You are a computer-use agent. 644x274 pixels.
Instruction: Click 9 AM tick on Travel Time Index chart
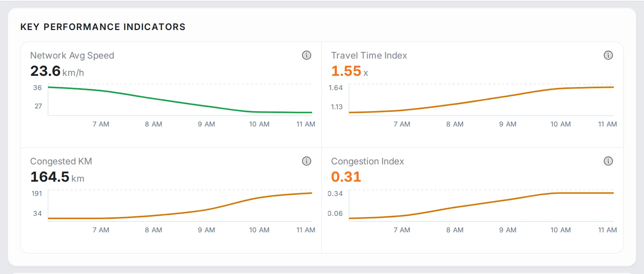508,124
